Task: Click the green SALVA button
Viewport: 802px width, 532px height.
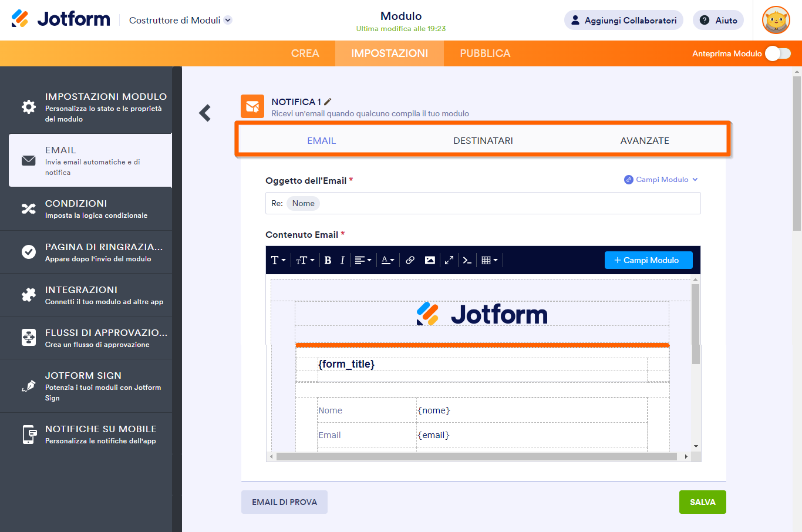Action: [703, 502]
